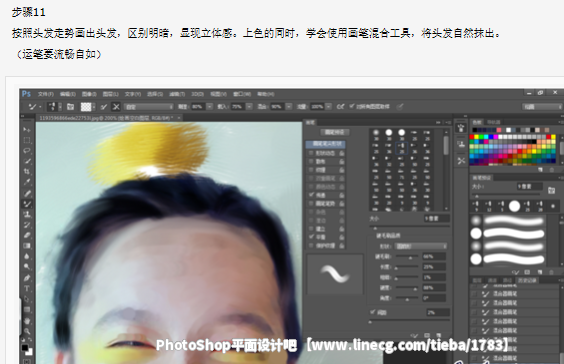
Task: Toggle sample all layers checkbox in options bar
Action: click(352, 106)
